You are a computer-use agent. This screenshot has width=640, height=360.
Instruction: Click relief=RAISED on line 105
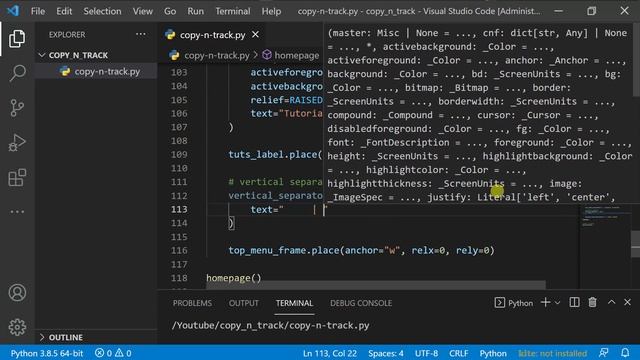coord(286,100)
